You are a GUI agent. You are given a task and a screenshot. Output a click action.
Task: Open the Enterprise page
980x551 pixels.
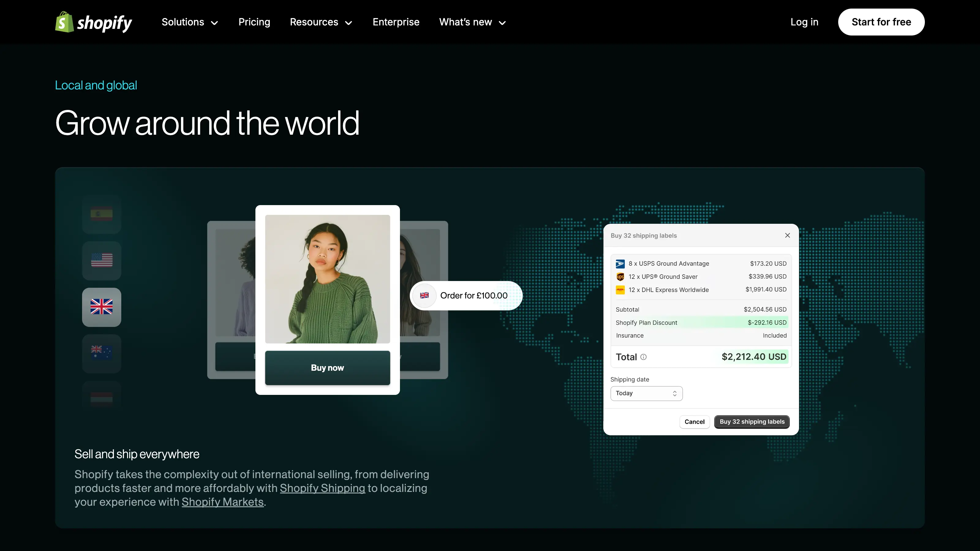coord(396,22)
